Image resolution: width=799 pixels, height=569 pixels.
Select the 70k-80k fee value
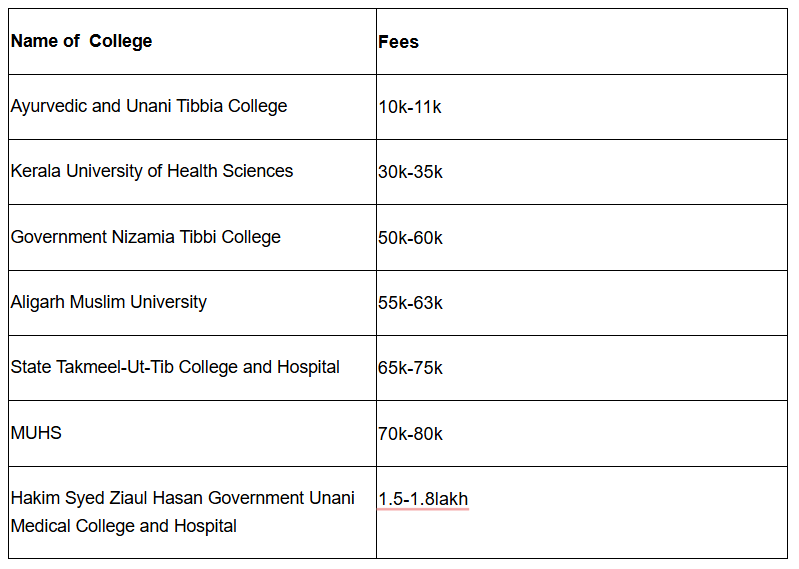coord(410,434)
